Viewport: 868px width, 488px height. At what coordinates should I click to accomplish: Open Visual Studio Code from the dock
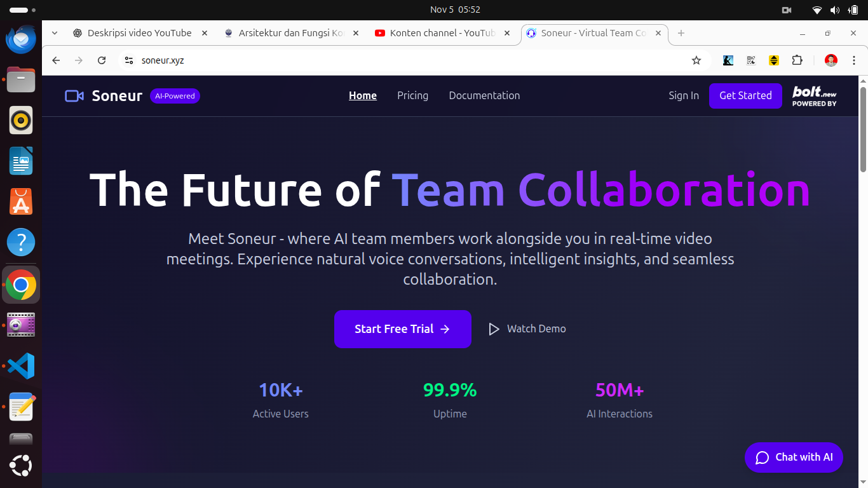pos(21,366)
